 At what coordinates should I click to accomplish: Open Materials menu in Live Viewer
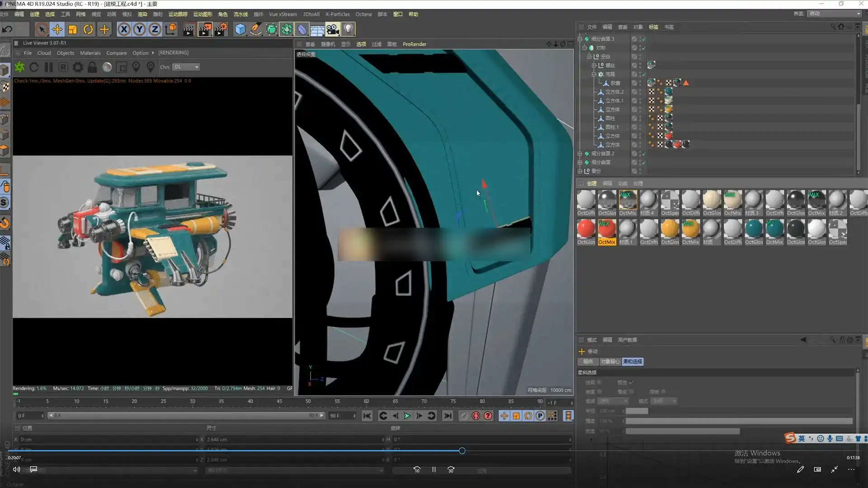click(90, 53)
